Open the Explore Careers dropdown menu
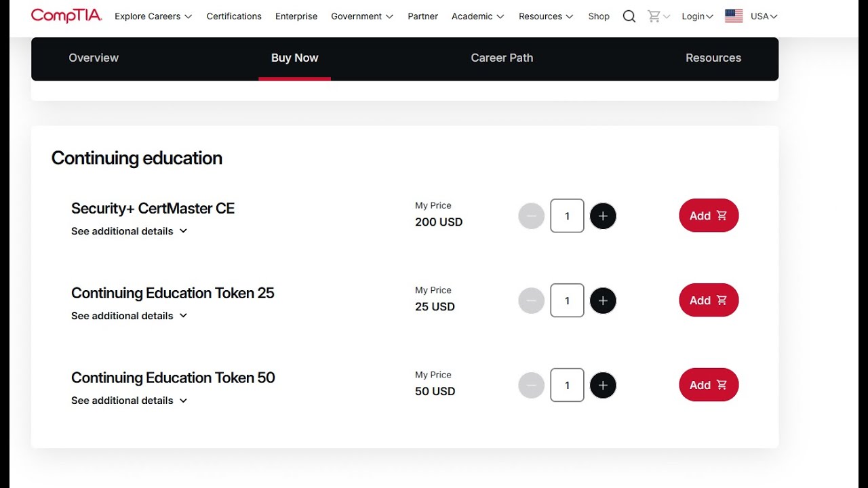Image resolution: width=868 pixels, height=488 pixels. pos(153,16)
